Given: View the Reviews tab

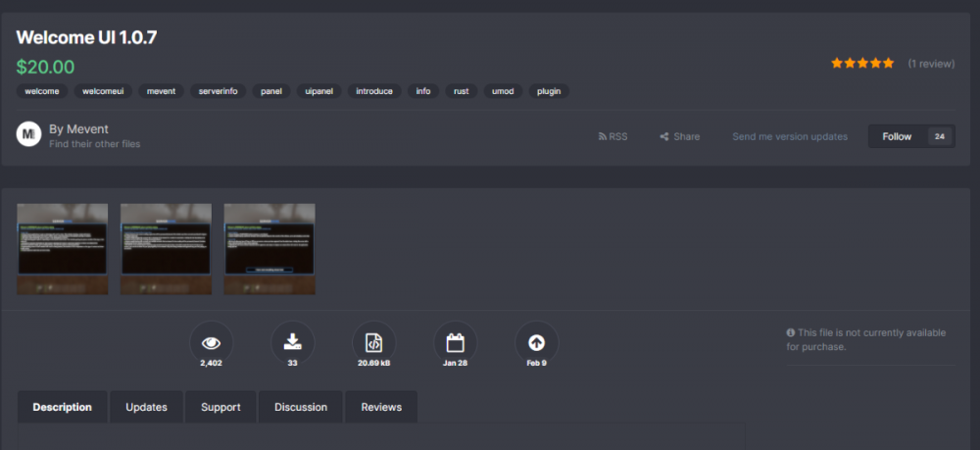Looking at the screenshot, I should [380, 407].
